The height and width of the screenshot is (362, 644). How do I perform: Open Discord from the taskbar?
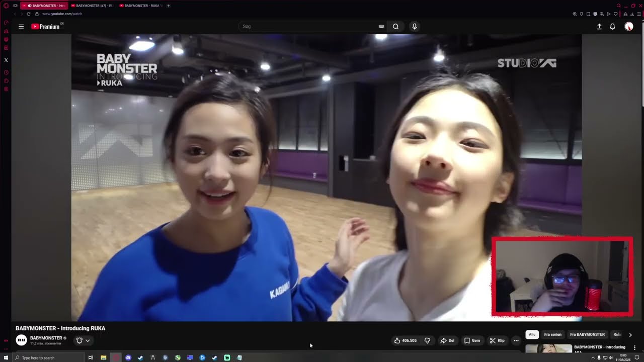click(x=128, y=357)
